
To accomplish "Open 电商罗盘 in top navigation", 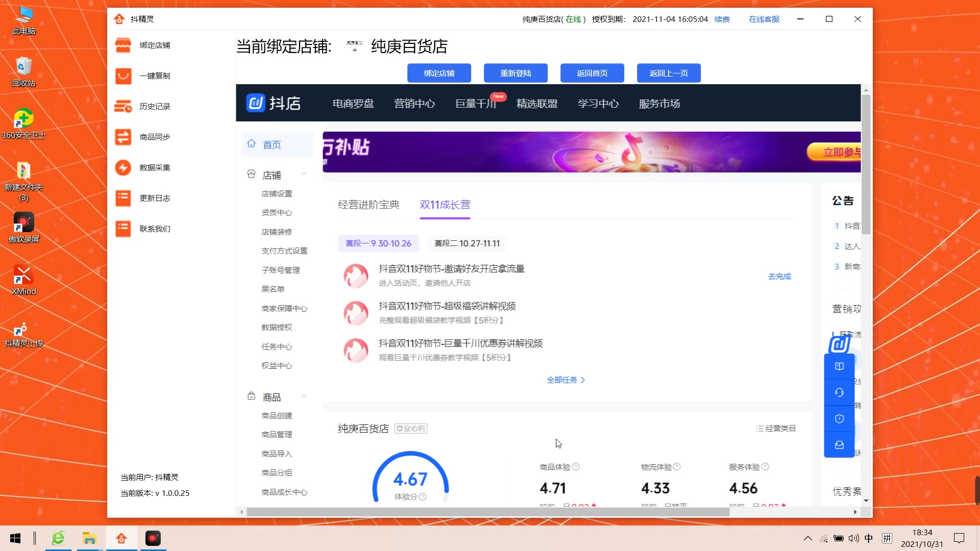I will coord(353,104).
